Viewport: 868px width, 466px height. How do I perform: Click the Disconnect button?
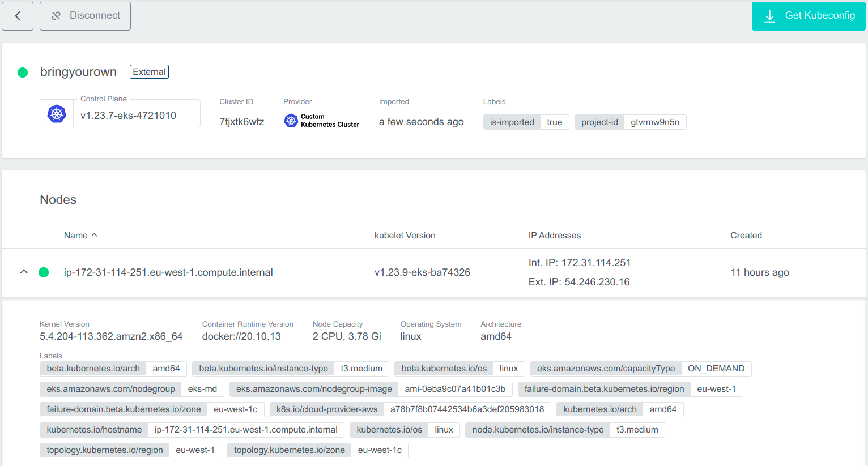click(85, 16)
